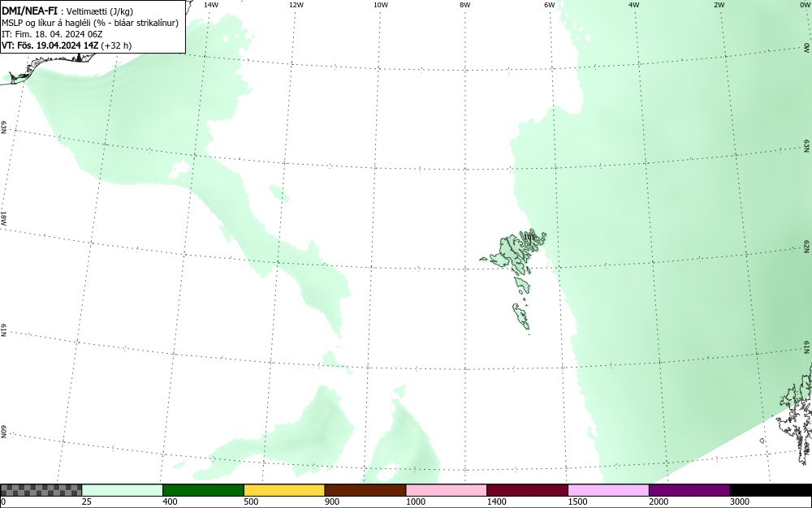The width and height of the screenshot is (812, 508).
Task: Click the black above-3000 legend swatch
Action: [771, 490]
